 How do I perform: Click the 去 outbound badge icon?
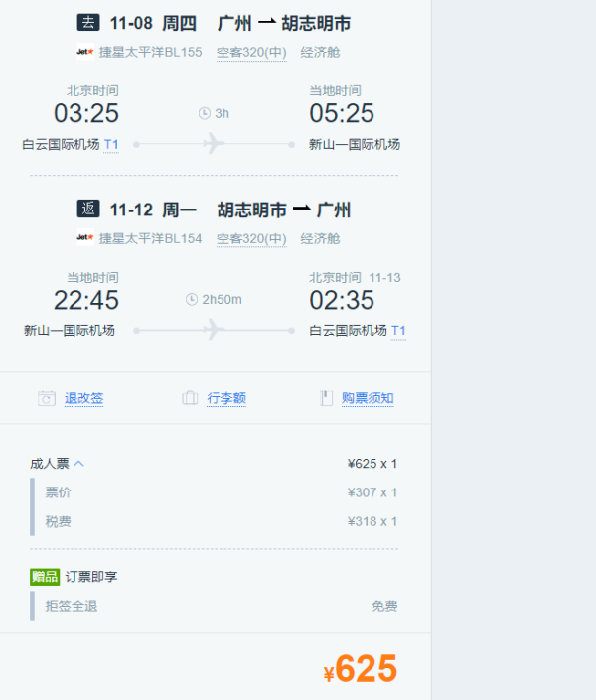pos(88,22)
